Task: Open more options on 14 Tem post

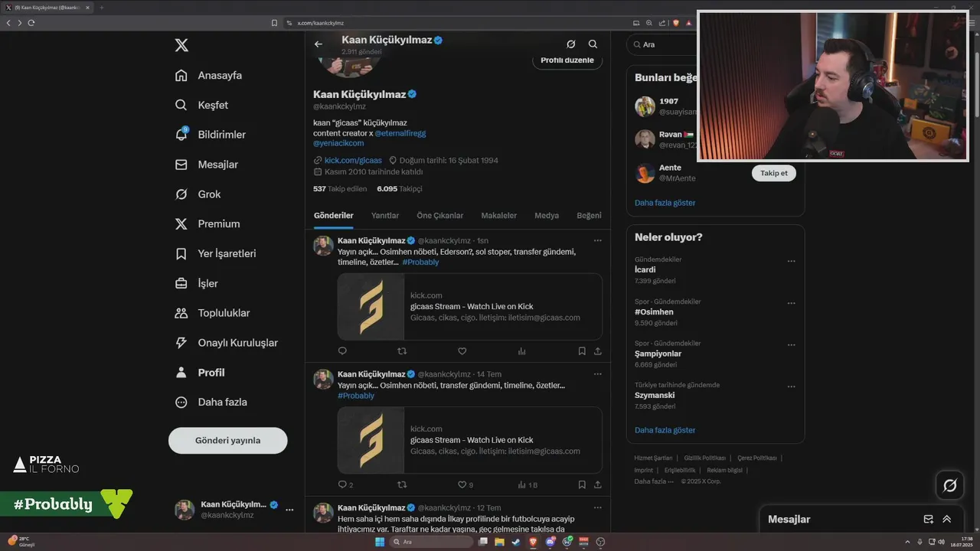Action: [598, 374]
